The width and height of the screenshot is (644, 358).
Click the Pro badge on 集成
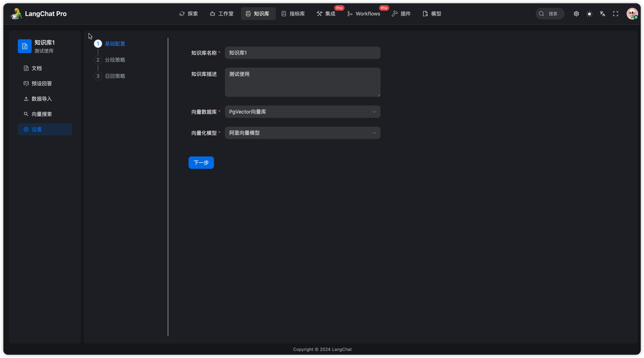click(x=339, y=8)
